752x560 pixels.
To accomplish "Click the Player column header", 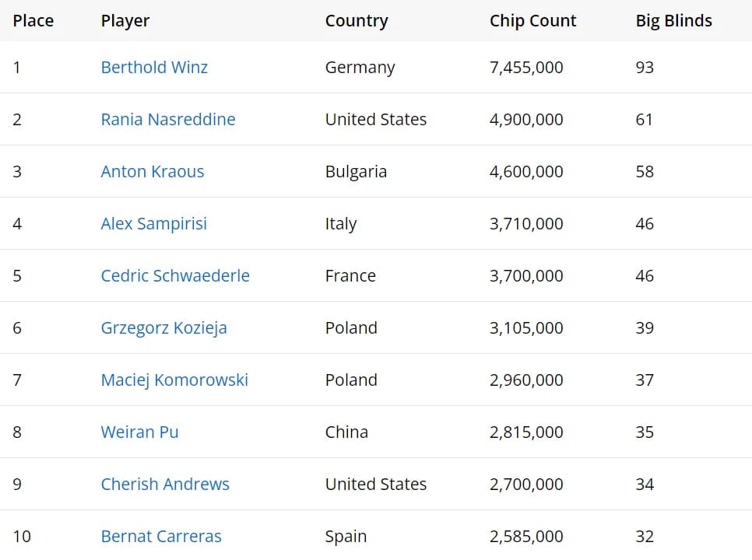I will 125,21.
